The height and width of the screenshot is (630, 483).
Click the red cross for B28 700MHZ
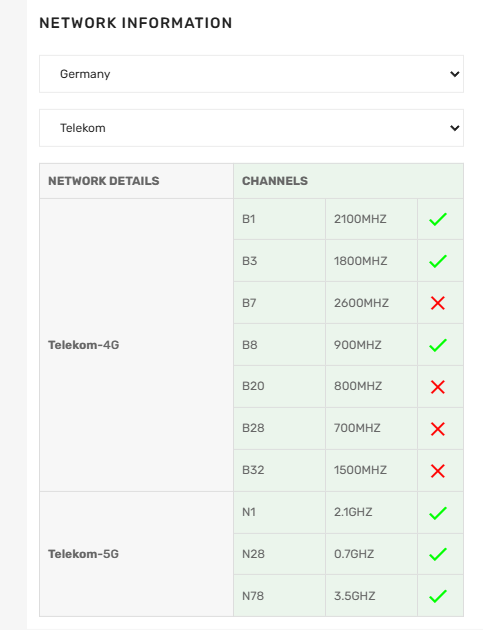(x=438, y=429)
